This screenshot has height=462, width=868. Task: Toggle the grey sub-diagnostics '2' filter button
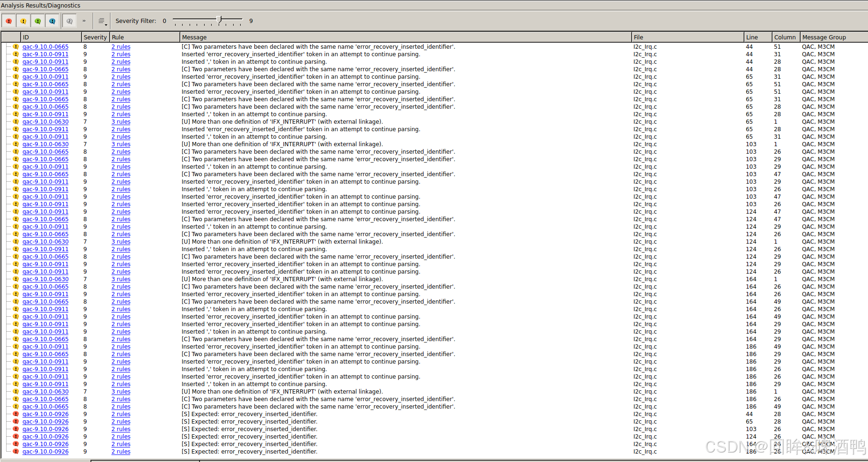(69, 21)
